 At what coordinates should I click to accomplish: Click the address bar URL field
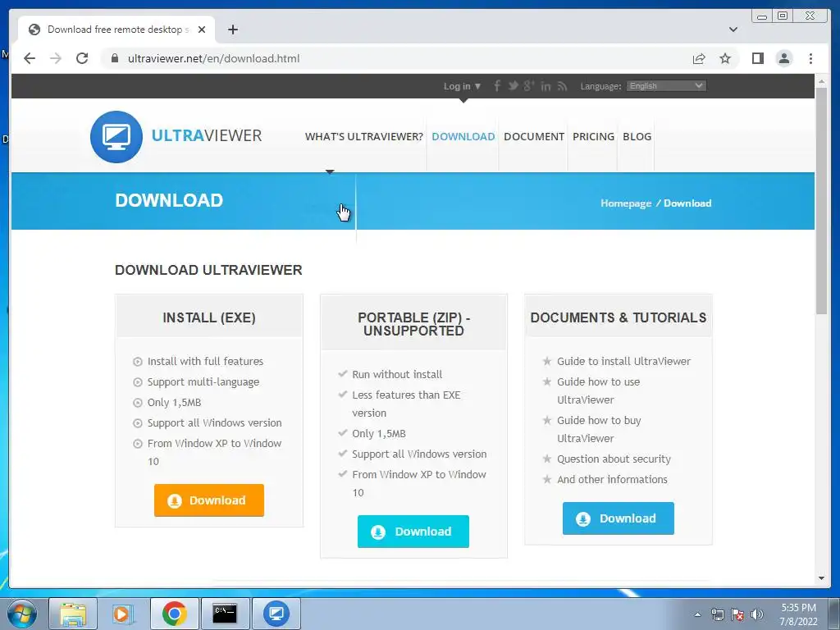(396, 58)
